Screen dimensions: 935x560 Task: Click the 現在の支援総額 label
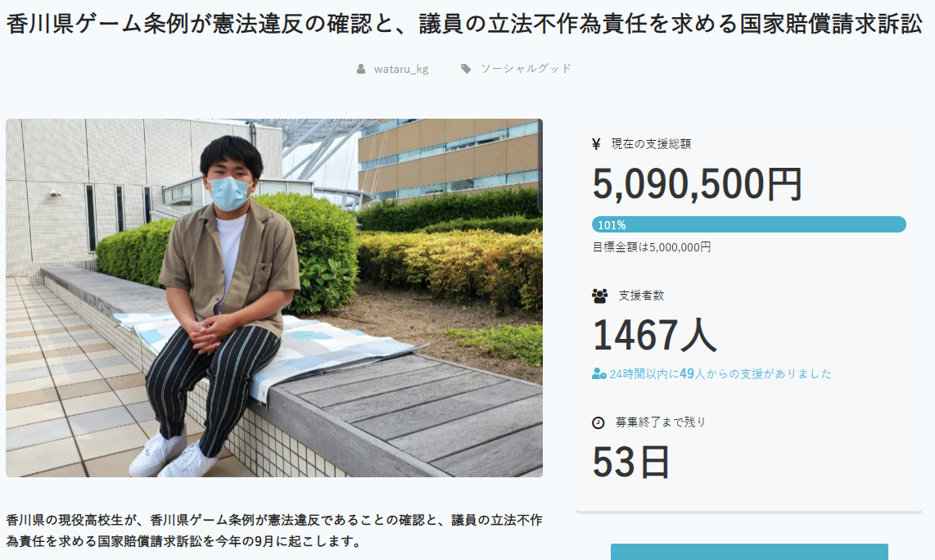tap(651, 144)
